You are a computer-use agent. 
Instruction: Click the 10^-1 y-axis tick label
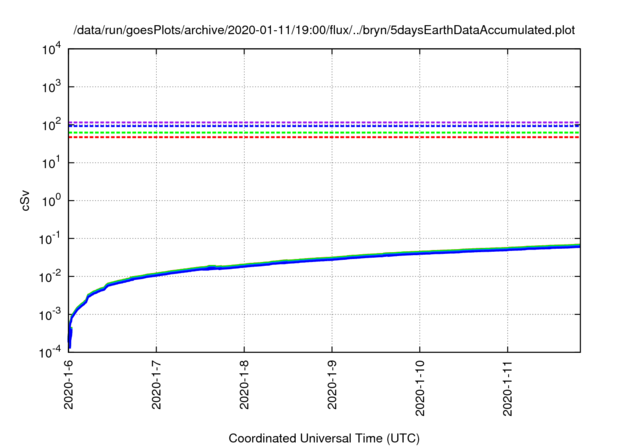tap(50, 239)
